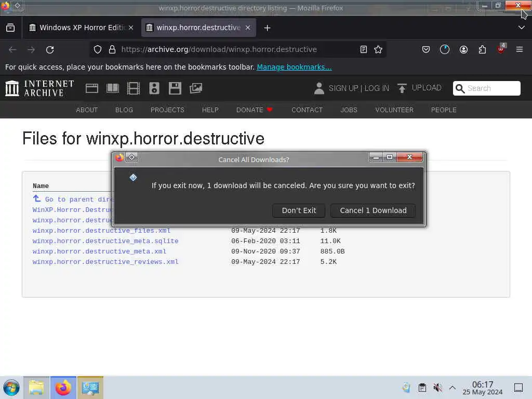Go to Internet Archive home logo
Screen dimensions: 532x399
tap(39, 88)
